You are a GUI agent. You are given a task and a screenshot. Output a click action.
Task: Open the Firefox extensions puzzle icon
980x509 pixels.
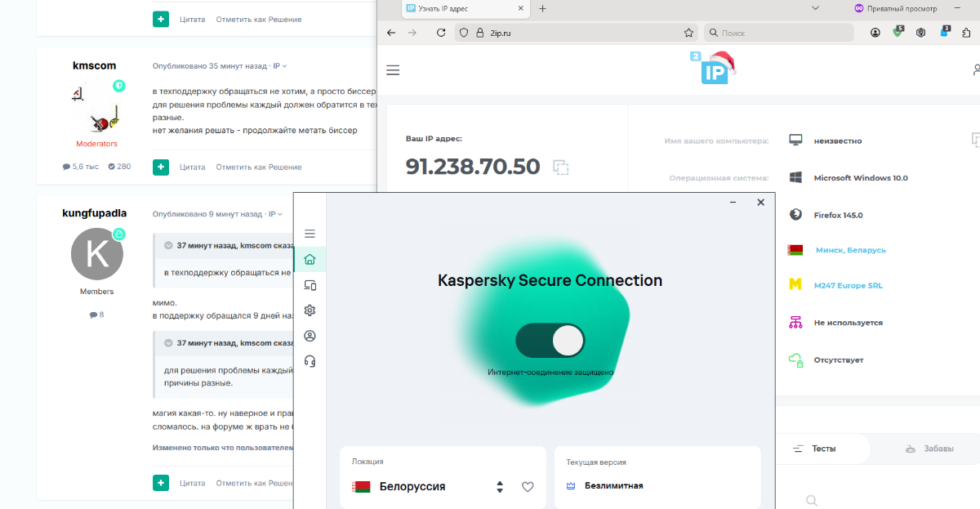(x=967, y=33)
